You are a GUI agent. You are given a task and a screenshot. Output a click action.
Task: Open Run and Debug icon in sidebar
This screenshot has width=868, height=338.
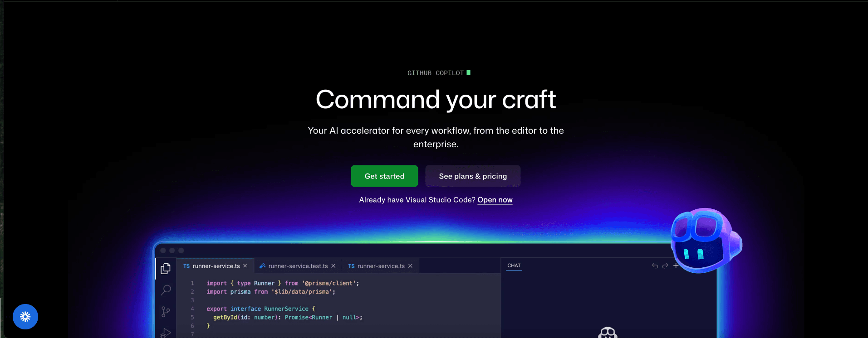[166, 333]
